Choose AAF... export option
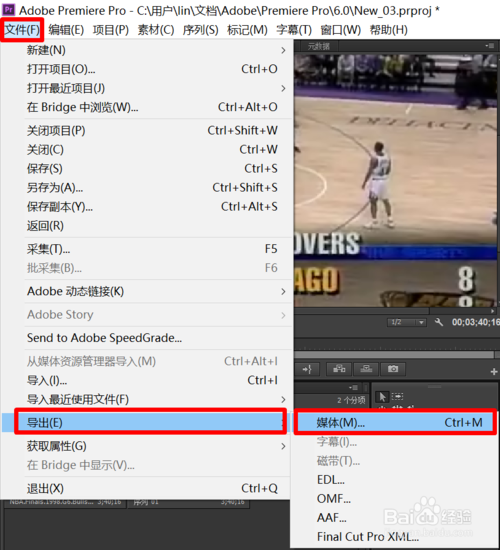 pyautogui.click(x=395, y=517)
